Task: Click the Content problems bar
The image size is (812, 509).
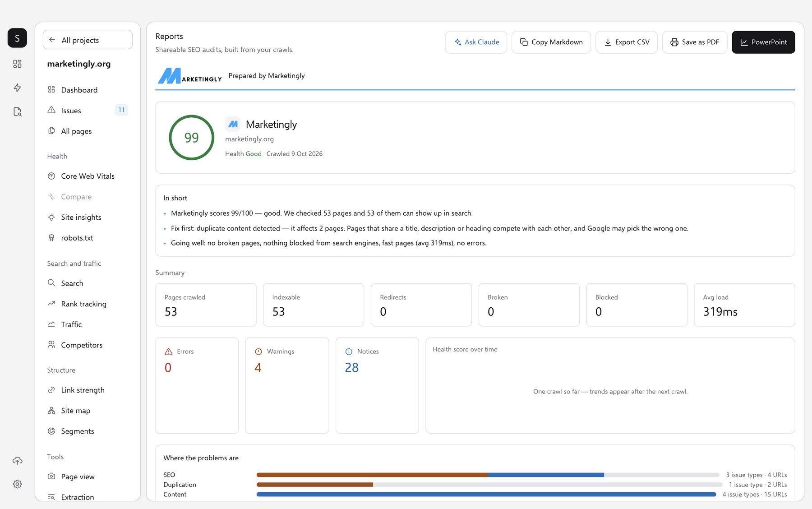Action: 486,495
